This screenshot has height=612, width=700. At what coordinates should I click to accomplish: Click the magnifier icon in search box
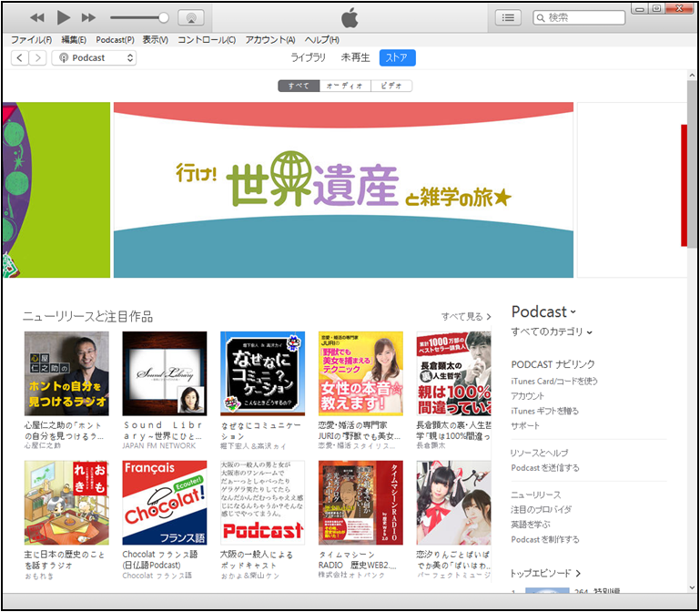coord(541,18)
